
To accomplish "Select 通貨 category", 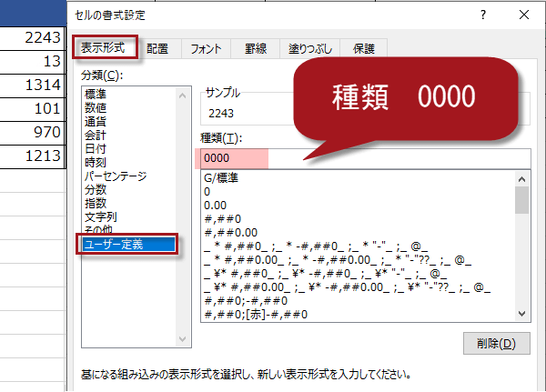I will click(x=96, y=122).
